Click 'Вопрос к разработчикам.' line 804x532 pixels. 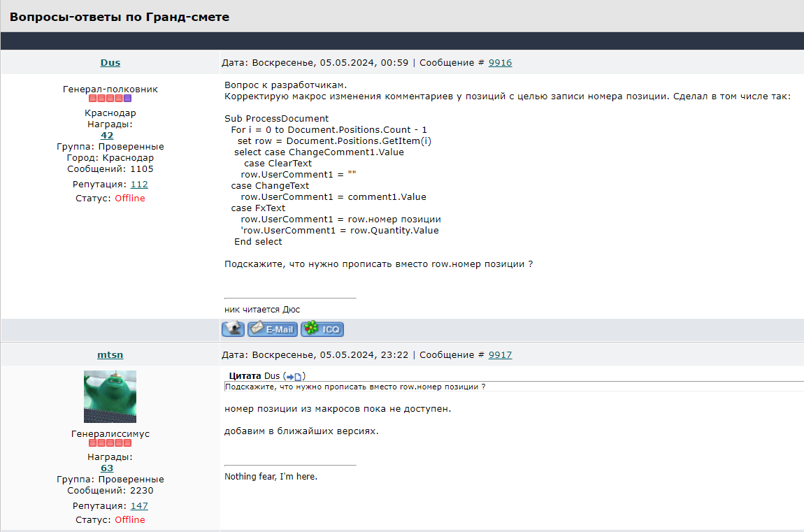coord(286,85)
